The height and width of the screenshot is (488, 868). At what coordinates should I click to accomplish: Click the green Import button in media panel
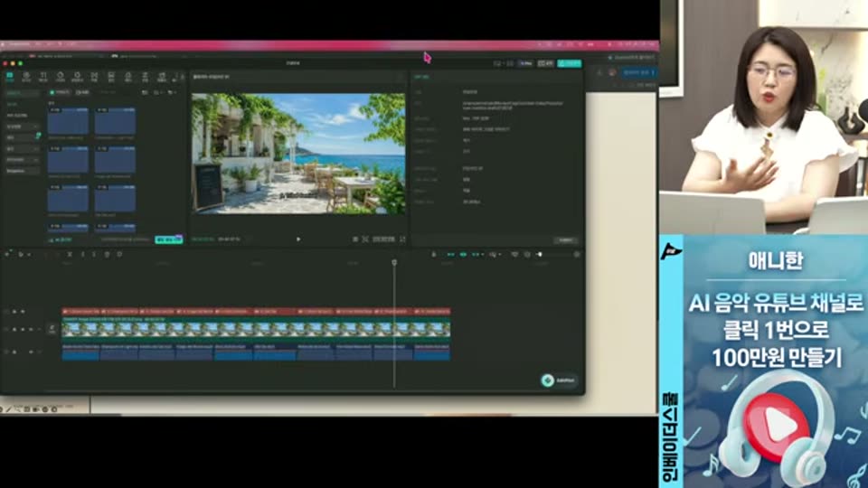click(60, 92)
